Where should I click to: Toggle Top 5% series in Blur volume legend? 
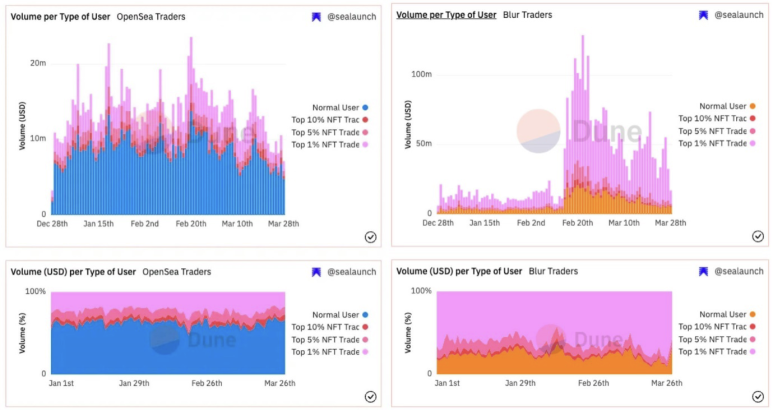[x=717, y=131]
